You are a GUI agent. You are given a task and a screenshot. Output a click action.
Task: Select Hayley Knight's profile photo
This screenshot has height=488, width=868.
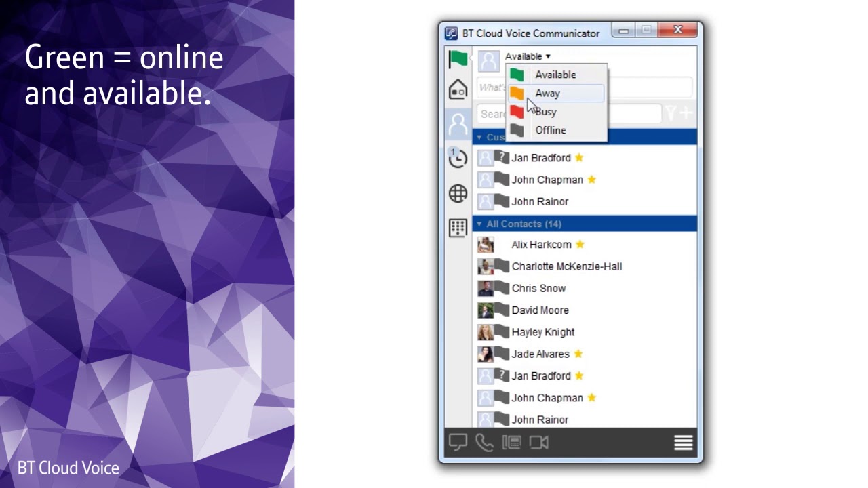click(x=486, y=331)
